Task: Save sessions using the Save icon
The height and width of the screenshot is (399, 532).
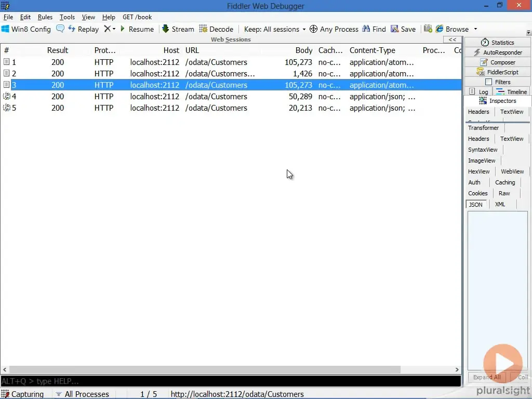Action: point(395,29)
